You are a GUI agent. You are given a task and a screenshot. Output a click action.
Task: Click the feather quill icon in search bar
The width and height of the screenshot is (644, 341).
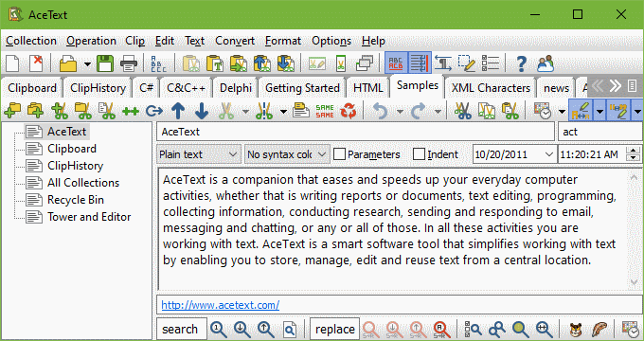pyautogui.click(x=599, y=329)
